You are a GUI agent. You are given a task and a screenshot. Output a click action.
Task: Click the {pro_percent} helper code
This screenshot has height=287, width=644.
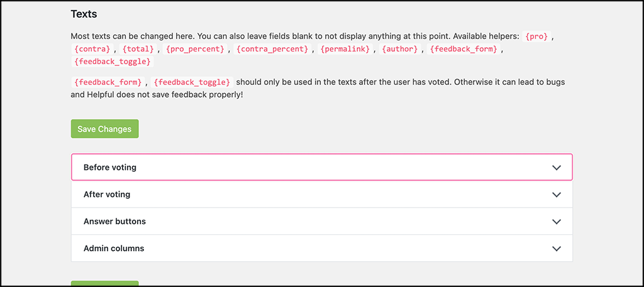(x=195, y=49)
